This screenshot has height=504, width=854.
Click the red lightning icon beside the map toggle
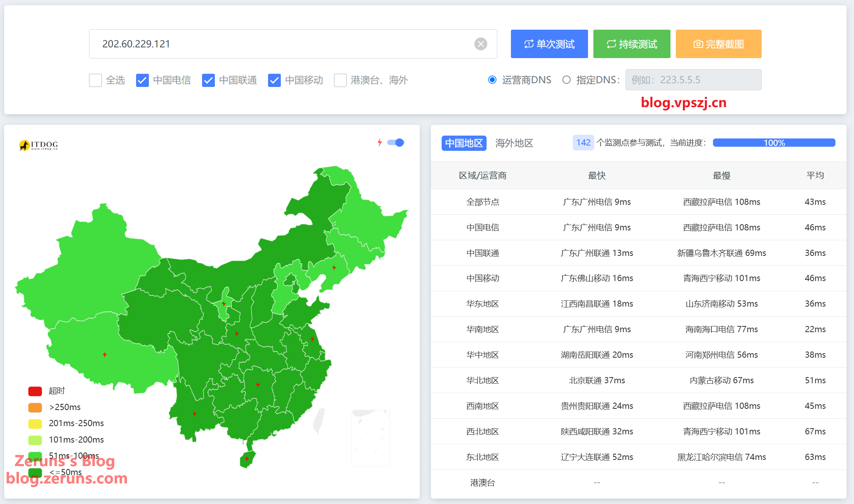coord(380,143)
